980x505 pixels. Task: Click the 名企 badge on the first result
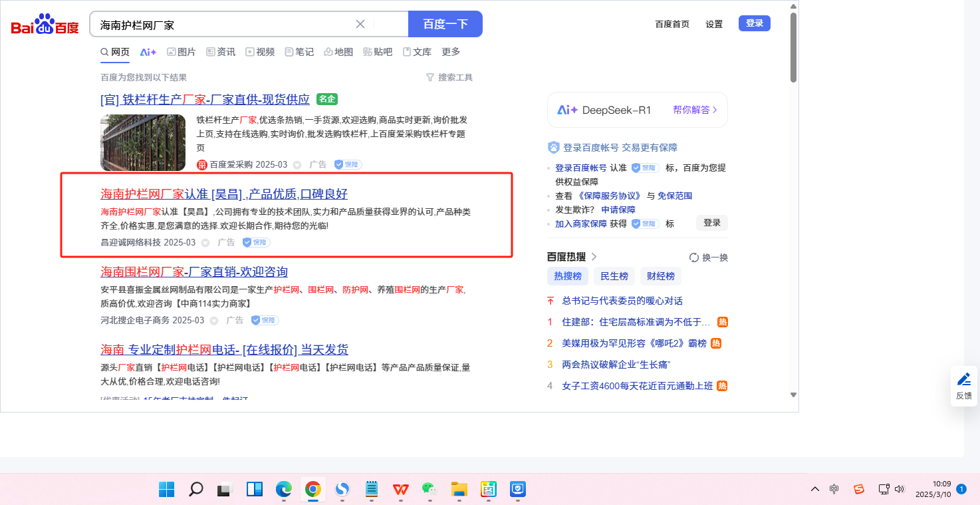pos(327,99)
